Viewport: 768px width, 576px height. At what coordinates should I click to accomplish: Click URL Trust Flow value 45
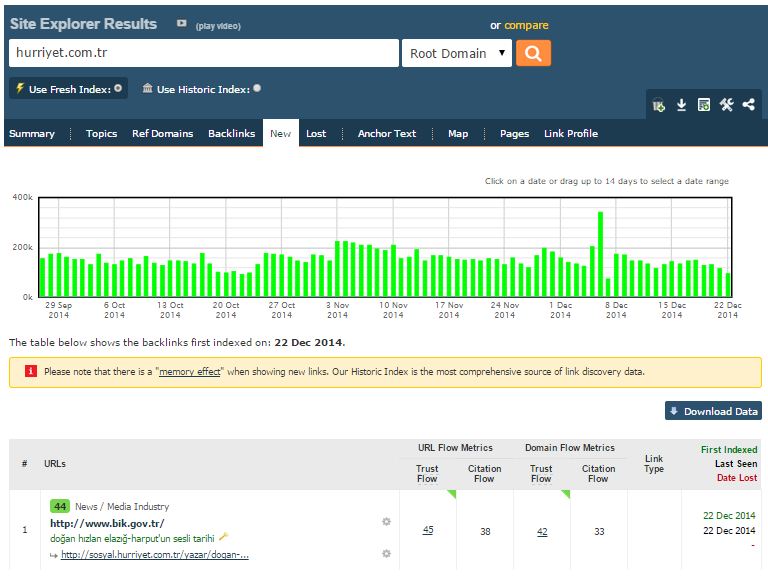(428, 530)
